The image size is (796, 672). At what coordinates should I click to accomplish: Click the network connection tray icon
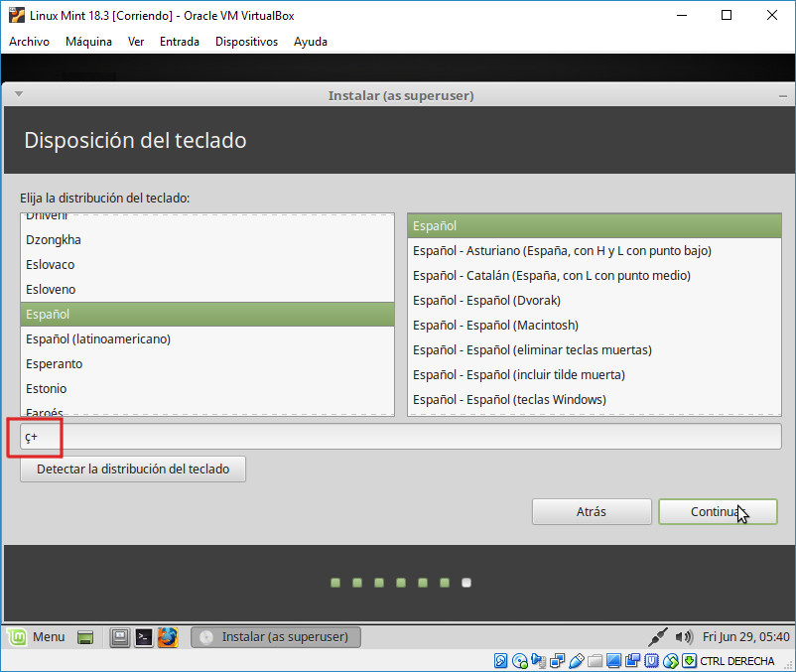658,636
